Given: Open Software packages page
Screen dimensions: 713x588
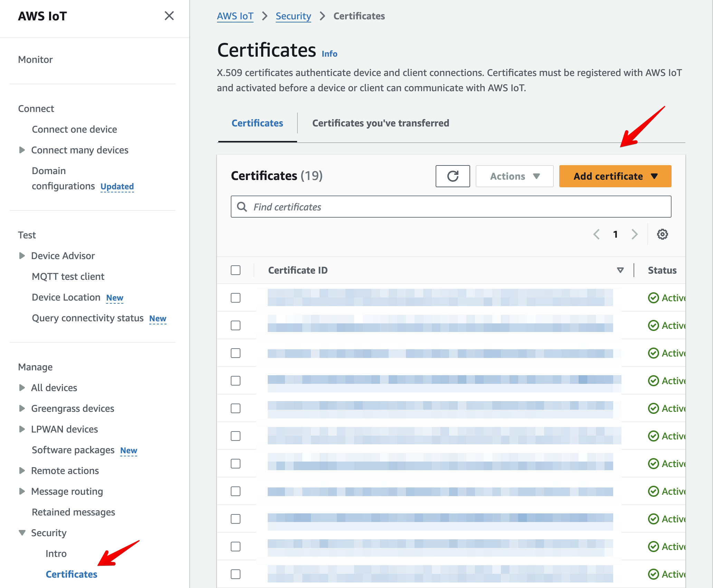Looking at the screenshot, I should 73,450.
